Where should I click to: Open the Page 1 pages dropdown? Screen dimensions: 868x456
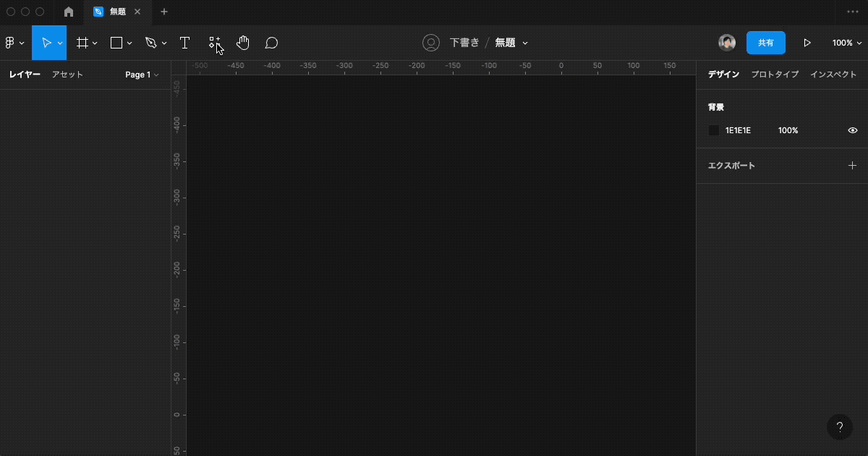pos(142,75)
